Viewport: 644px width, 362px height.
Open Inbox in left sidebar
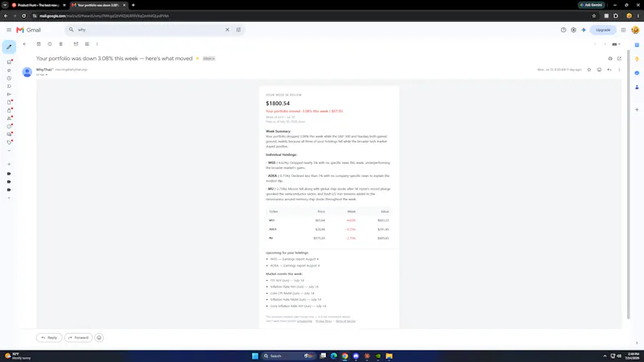tap(9, 62)
